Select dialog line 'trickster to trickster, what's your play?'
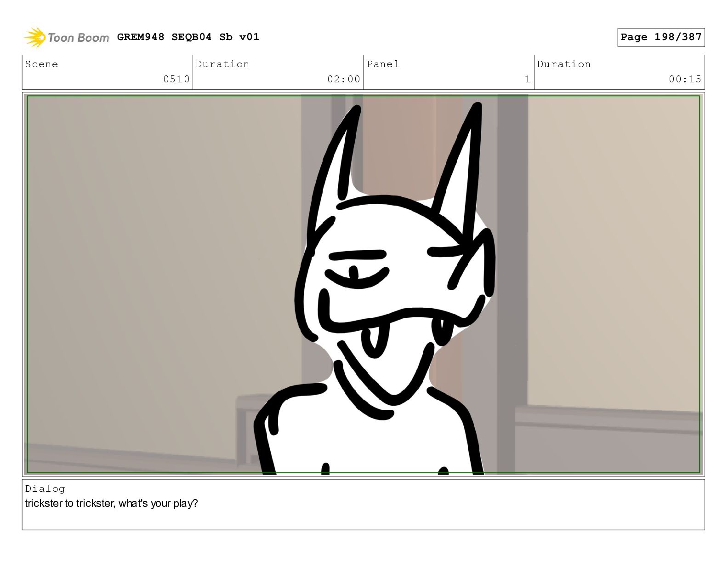 [111, 504]
